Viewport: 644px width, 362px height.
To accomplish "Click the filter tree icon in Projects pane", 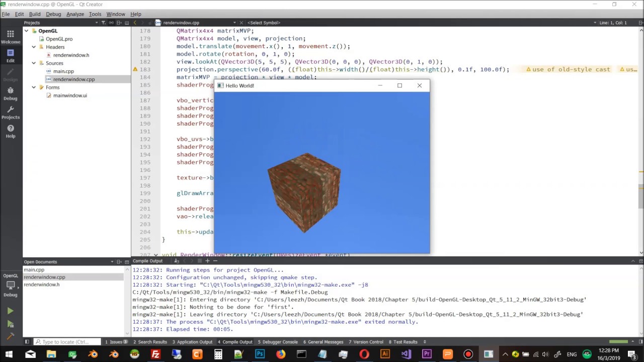I will point(104,23).
